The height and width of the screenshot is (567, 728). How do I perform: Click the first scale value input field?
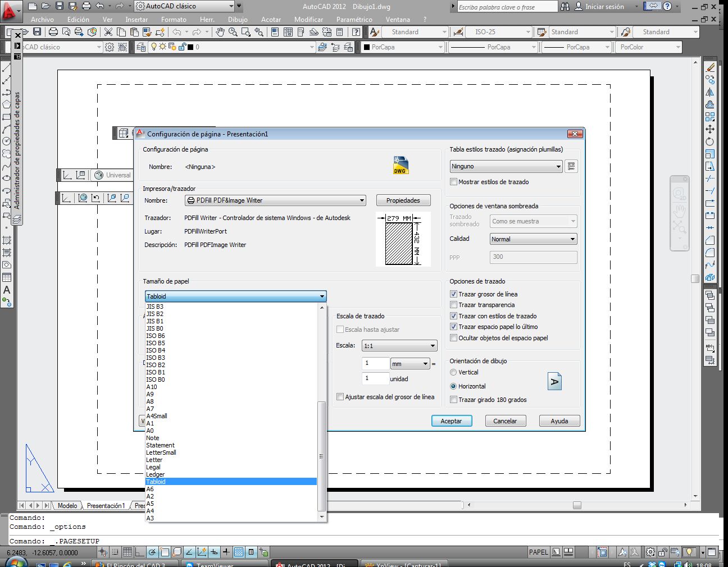point(375,363)
